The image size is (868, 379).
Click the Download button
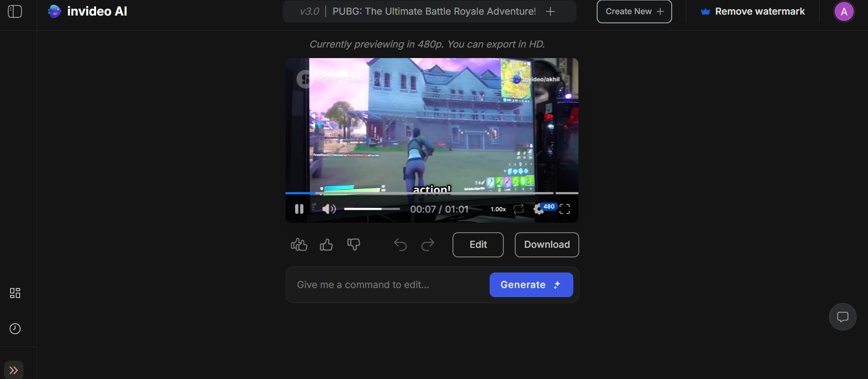coord(547,245)
